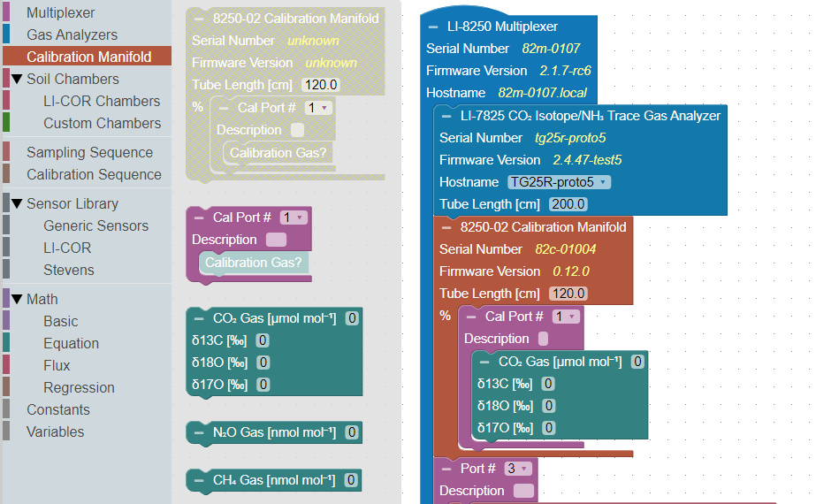Collapse the Sensor Library category
The height and width of the screenshot is (504, 816).
click(17, 204)
